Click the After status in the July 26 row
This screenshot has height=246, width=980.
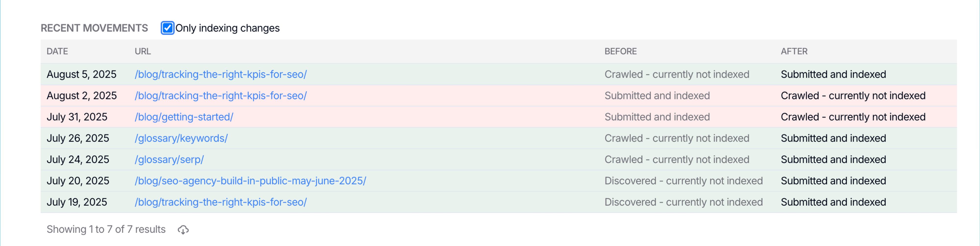pyautogui.click(x=833, y=138)
